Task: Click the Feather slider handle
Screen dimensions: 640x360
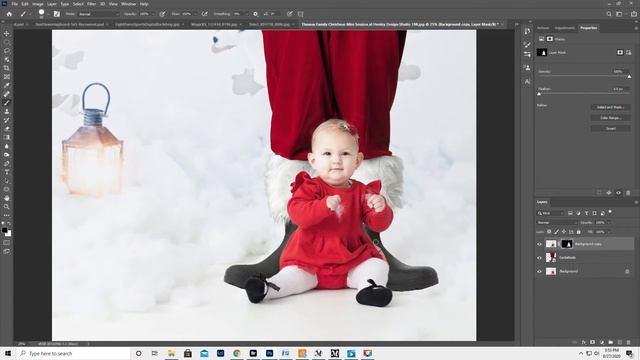Action: point(539,94)
